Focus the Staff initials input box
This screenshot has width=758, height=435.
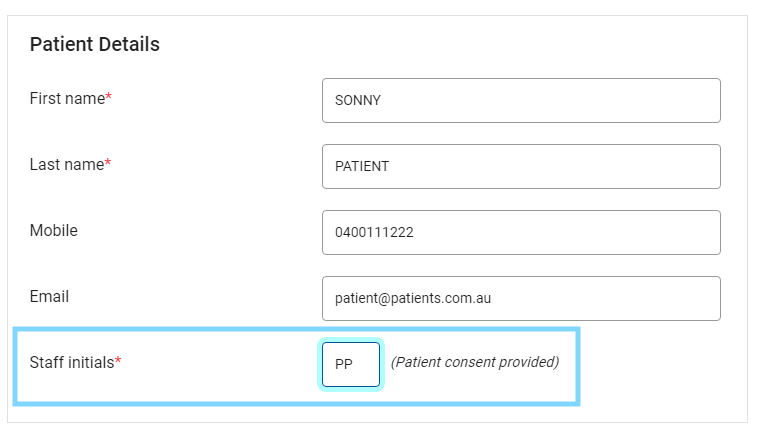(x=351, y=364)
